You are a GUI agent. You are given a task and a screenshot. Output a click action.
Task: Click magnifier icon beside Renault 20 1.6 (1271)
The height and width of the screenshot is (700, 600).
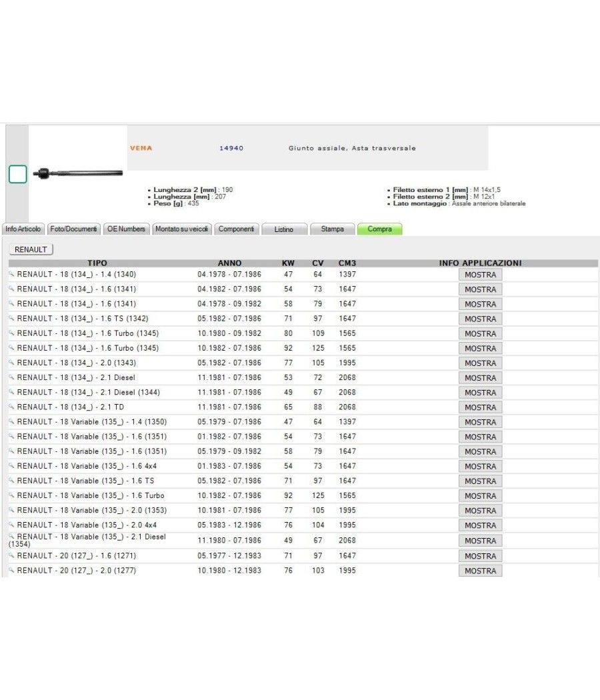point(11,555)
